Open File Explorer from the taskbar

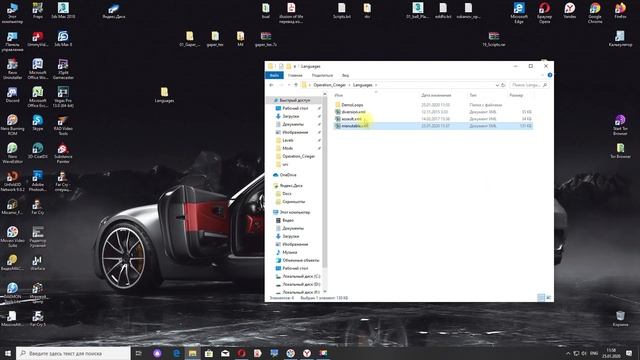point(192,353)
